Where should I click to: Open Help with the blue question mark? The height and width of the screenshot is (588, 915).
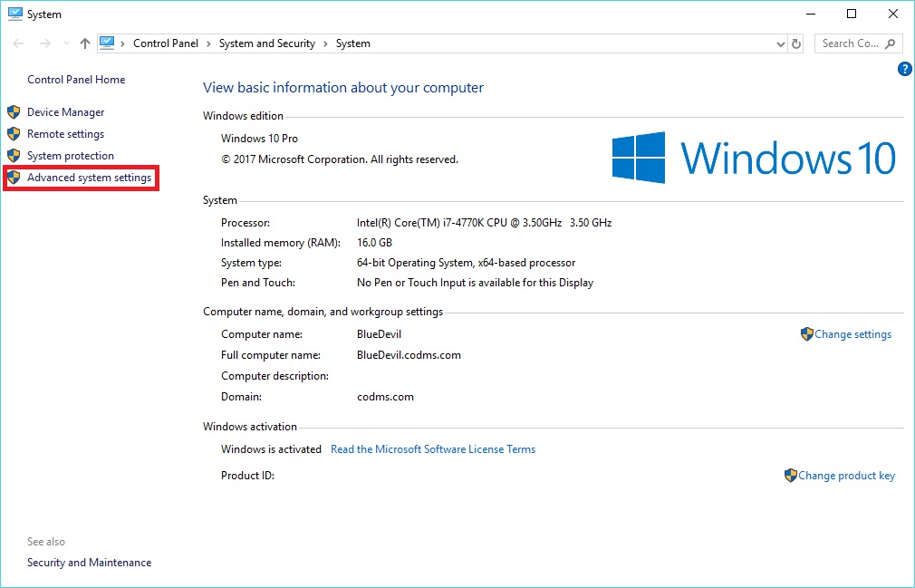[904, 70]
